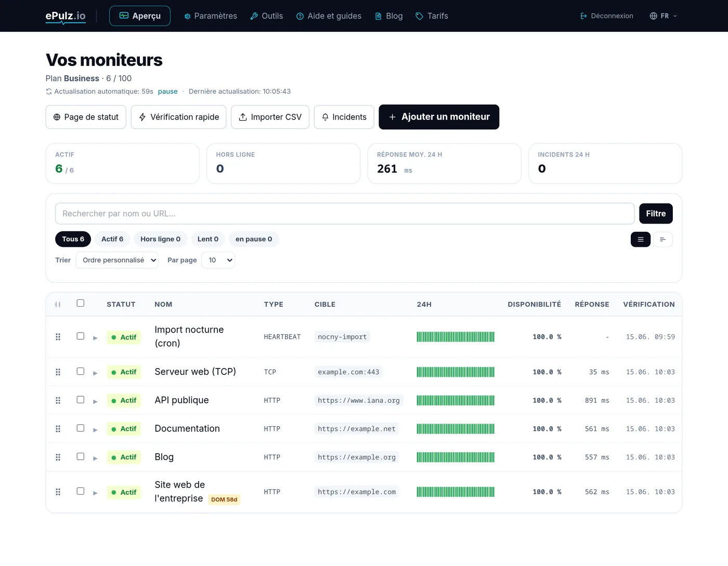Screen dimensions: 728x566
Task: Click the ePulz.io logo
Action: pos(66,16)
